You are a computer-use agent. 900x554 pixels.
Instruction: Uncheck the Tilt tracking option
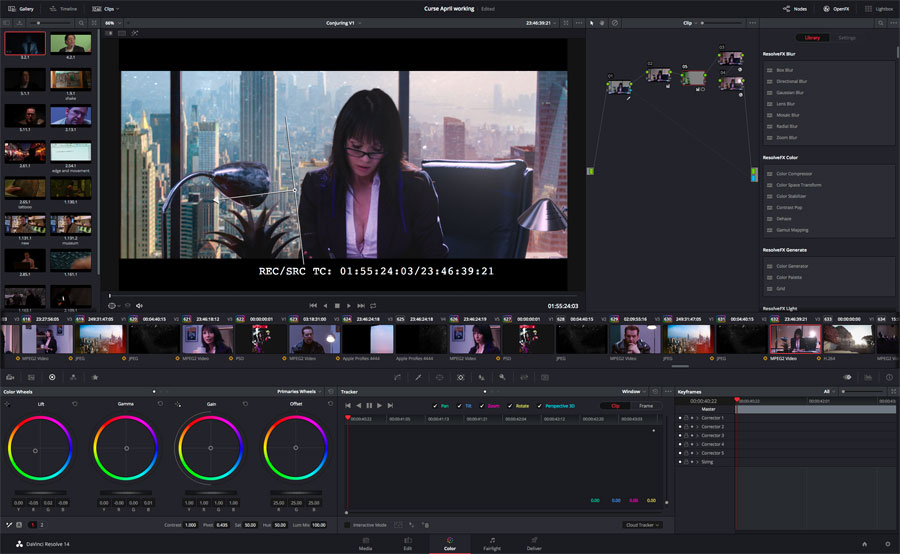[459, 406]
